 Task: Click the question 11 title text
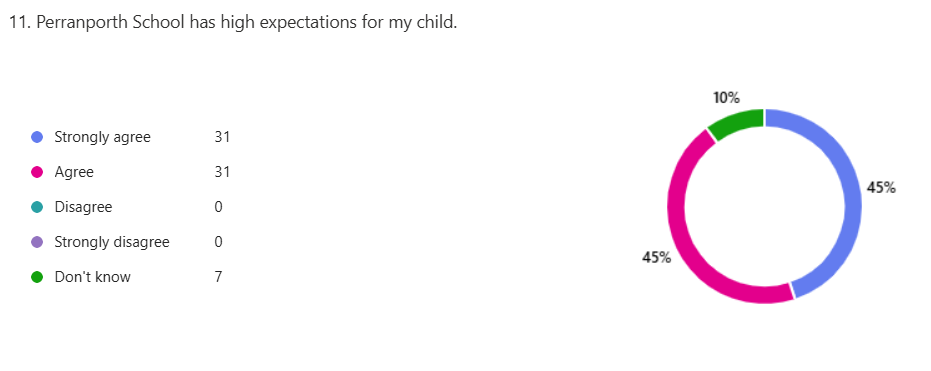pyautogui.click(x=234, y=24)
